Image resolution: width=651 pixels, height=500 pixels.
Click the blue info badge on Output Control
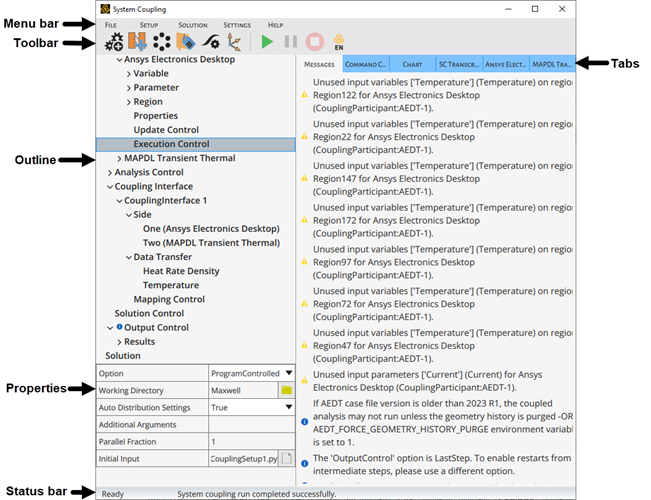(x=119, y=327)
